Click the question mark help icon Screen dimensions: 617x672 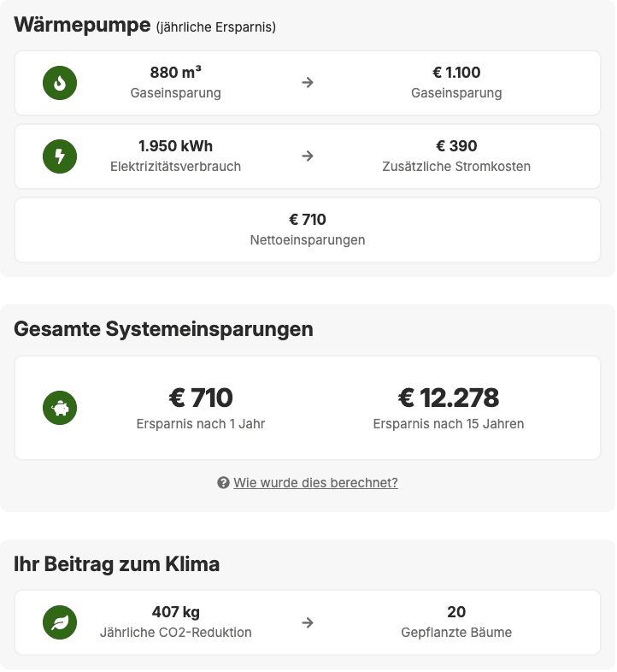tap(224, 483)
